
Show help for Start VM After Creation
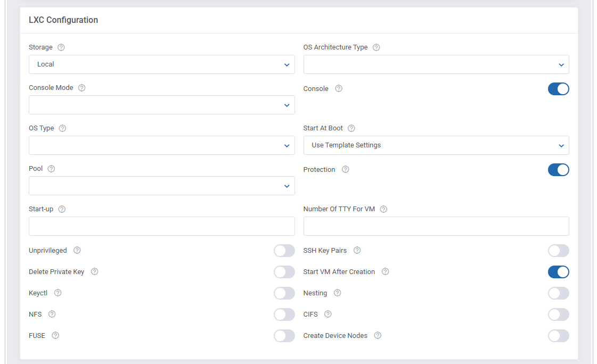386,271
